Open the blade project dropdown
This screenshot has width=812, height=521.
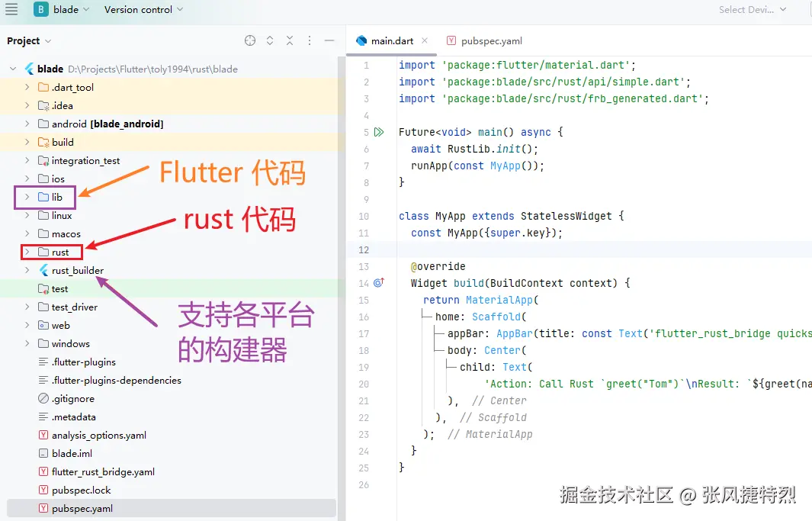coord(71,9)
